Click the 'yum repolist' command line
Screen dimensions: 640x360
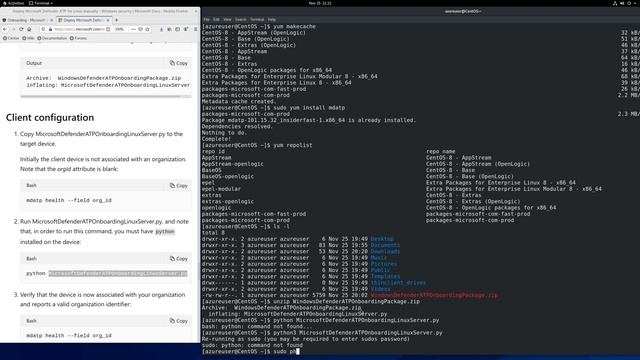257,145
